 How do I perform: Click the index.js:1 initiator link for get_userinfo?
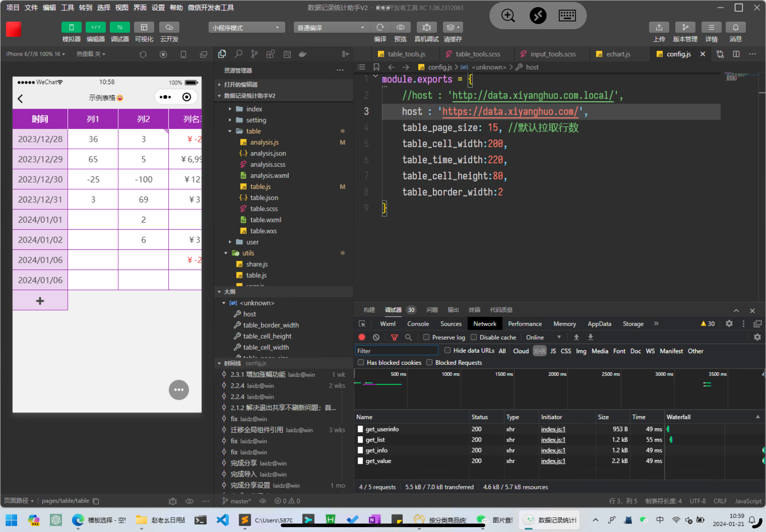(553, 429)
